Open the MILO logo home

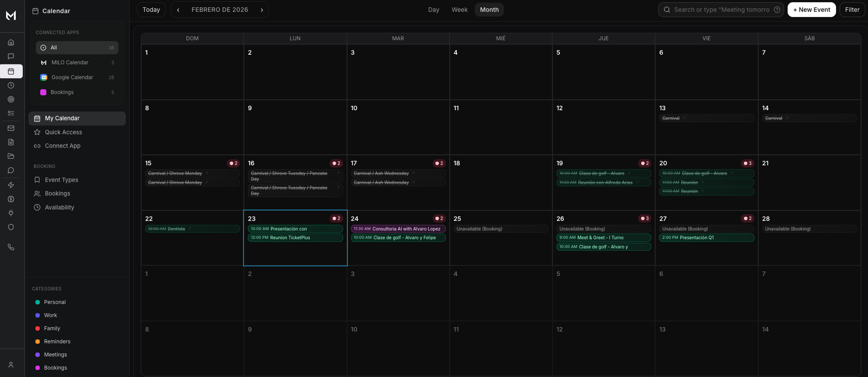tap(11, 15)
